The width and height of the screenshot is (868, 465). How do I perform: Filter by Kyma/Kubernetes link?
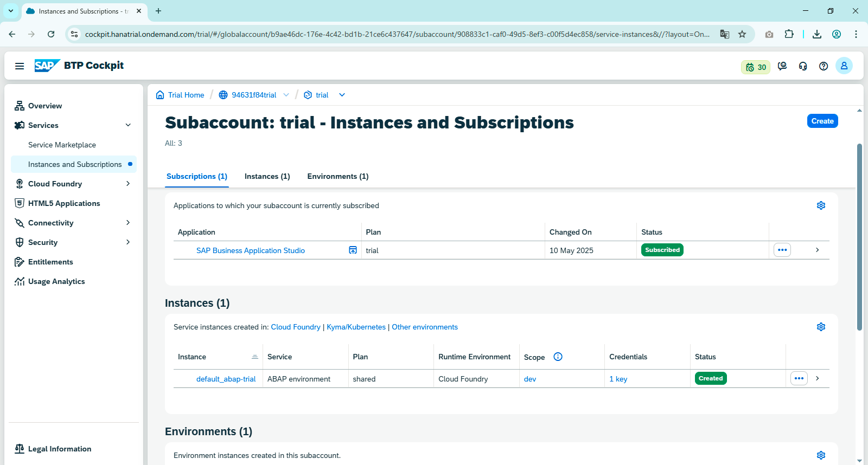(x=356, y=327)
